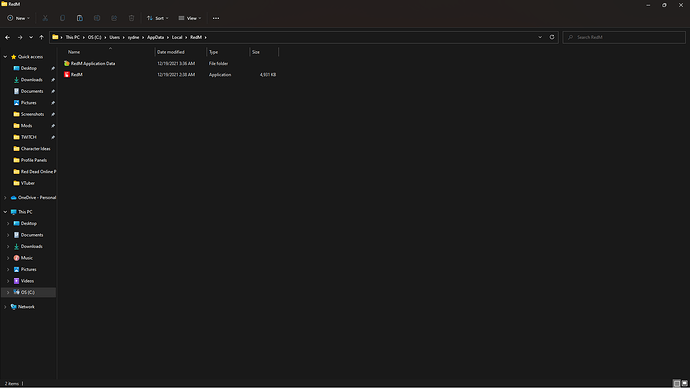The width and height of the screenshot is (690, 388).
Task: Go up one folder level arrow
Action: coord(41,37)
